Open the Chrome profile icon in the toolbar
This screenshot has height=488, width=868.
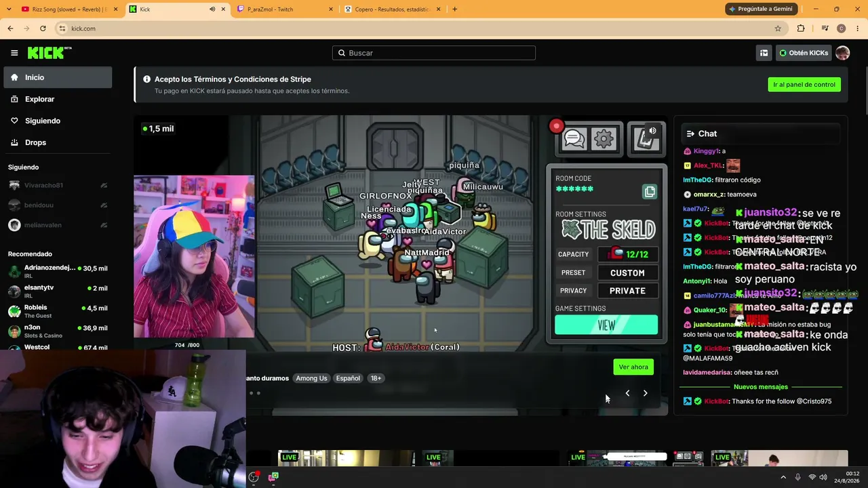tap(842, 28)
